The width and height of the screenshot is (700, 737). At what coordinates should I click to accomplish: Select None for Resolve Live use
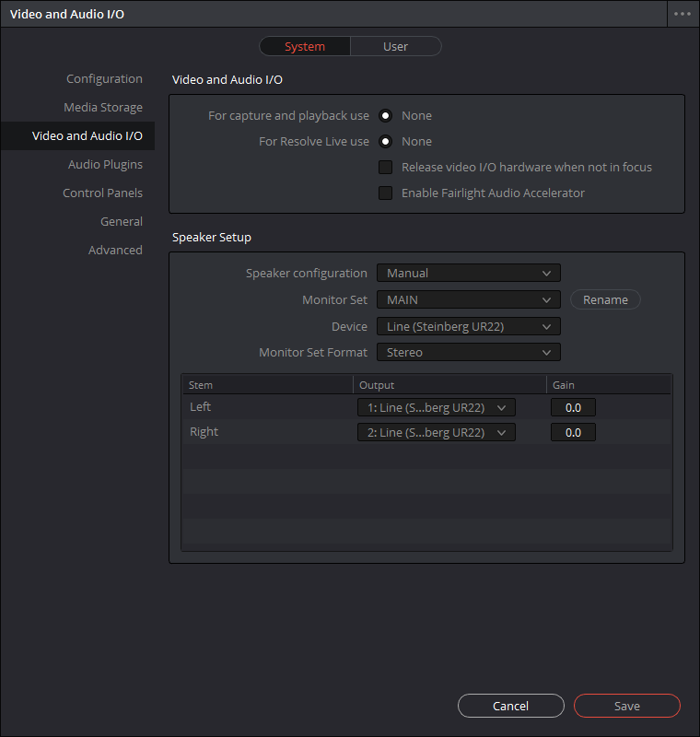[386, 142]
